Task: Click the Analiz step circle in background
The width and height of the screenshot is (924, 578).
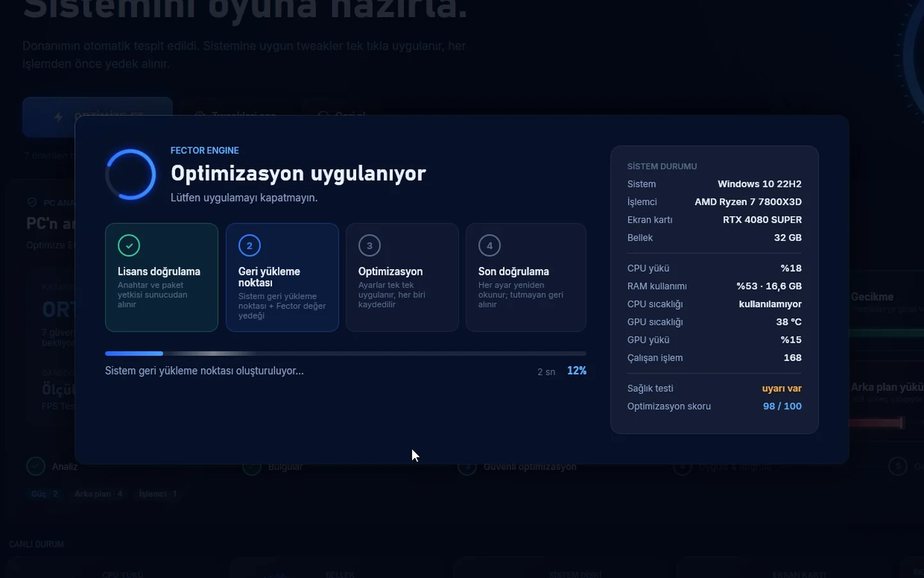Action: coord(36,466)
